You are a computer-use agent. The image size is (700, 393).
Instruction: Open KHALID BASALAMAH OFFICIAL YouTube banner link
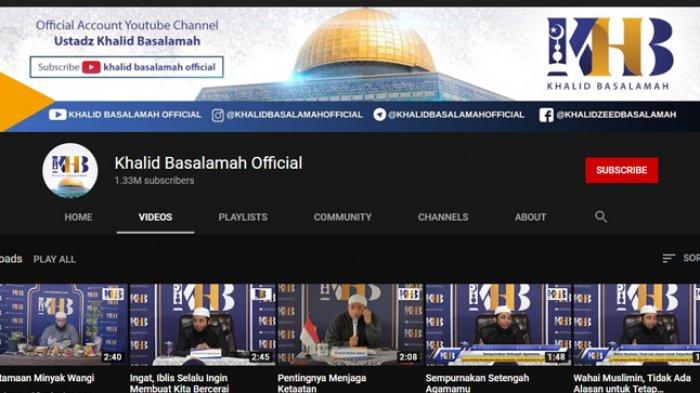click(x=135, y=115)
